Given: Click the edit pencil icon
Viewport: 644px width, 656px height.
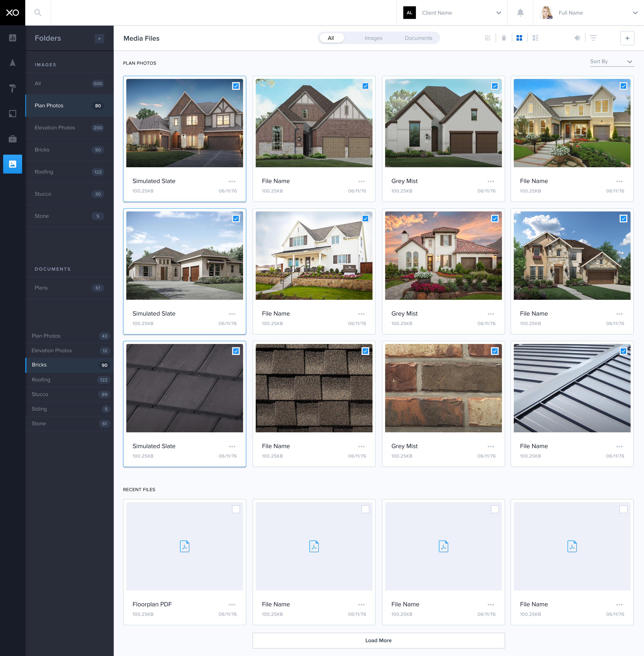Looking at the screenshot, I should coord(488,38).
